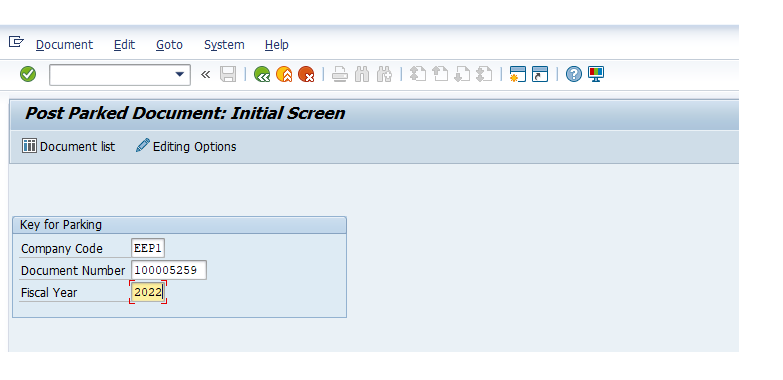This screenshot has width=783, height=380.
Task: Open Customize Local Layout monitor icon
Action: 596,74
